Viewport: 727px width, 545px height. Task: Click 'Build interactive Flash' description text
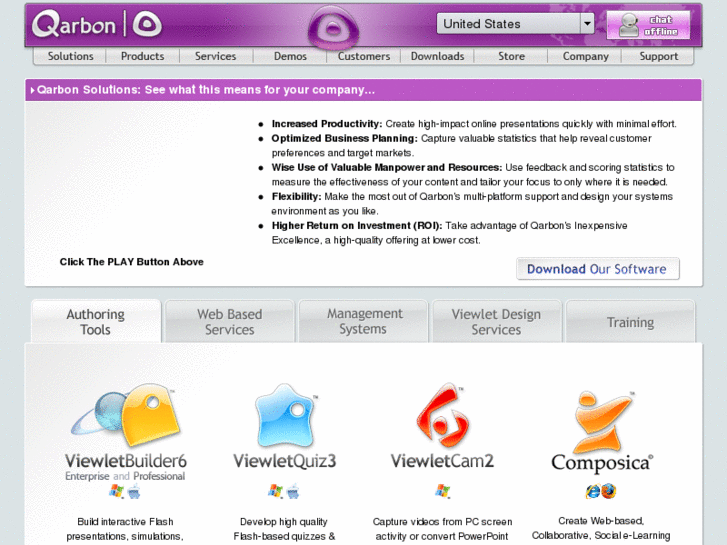coord(125,521)
